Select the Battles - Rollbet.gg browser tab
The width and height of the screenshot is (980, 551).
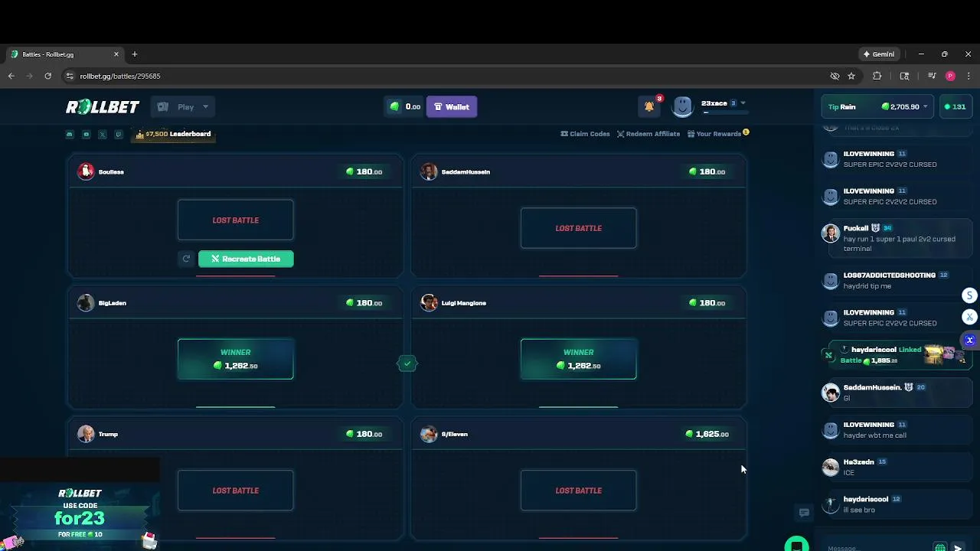coord(63,54)
